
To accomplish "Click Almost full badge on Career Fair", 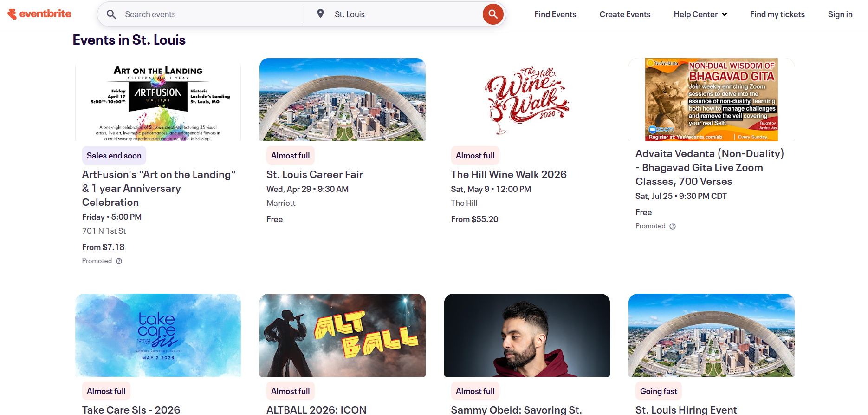I will 291,156.
